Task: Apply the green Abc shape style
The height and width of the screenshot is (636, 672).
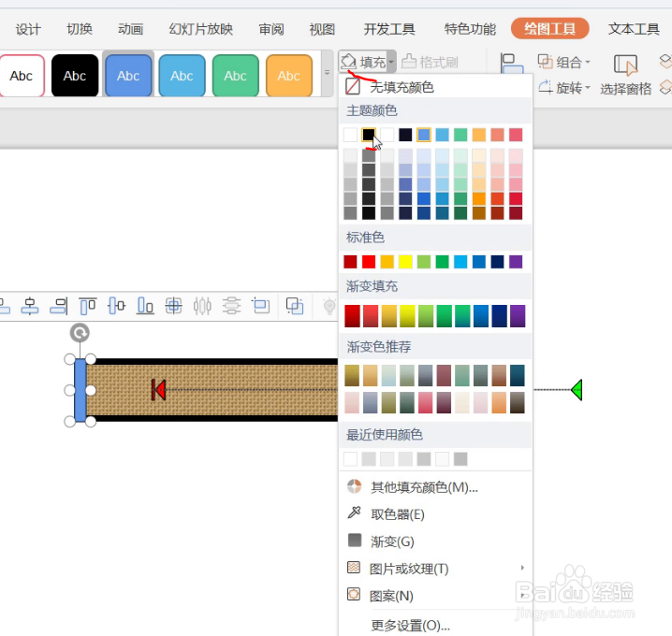Action: 235,76
